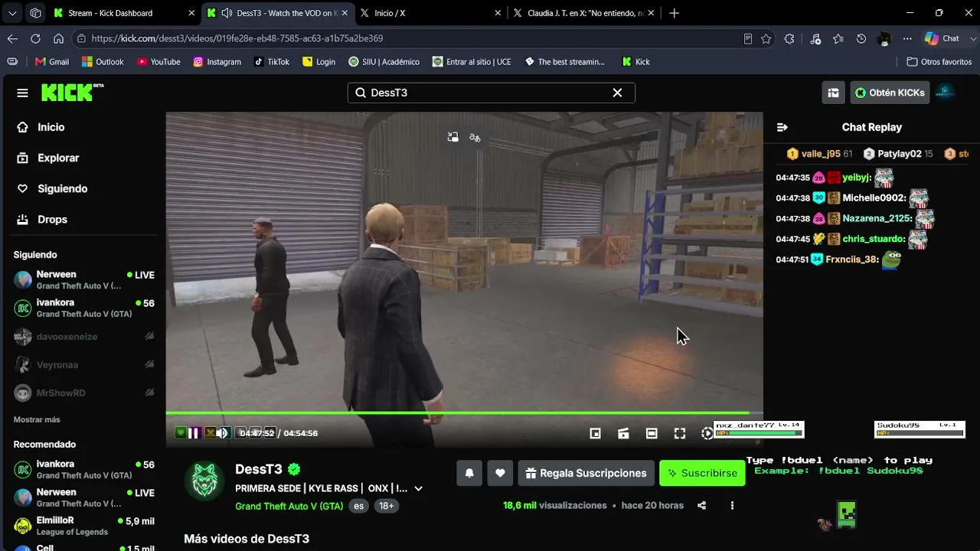Open offline channel Veyronaa

point(83,365)
